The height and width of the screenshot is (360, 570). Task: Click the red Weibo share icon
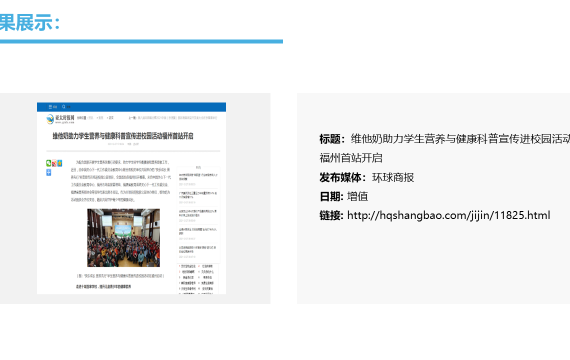pyautogui.click(x=54, y=163)
